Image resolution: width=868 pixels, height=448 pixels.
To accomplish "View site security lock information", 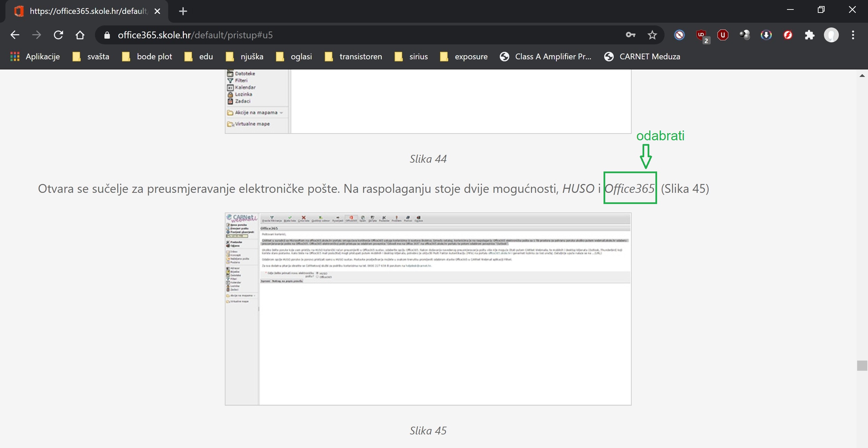I will [x=107, y=35].
